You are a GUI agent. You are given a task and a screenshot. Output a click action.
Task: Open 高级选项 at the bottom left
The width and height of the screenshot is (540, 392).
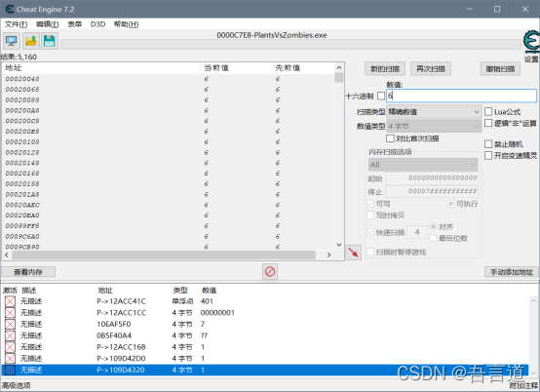click(17, 385)
